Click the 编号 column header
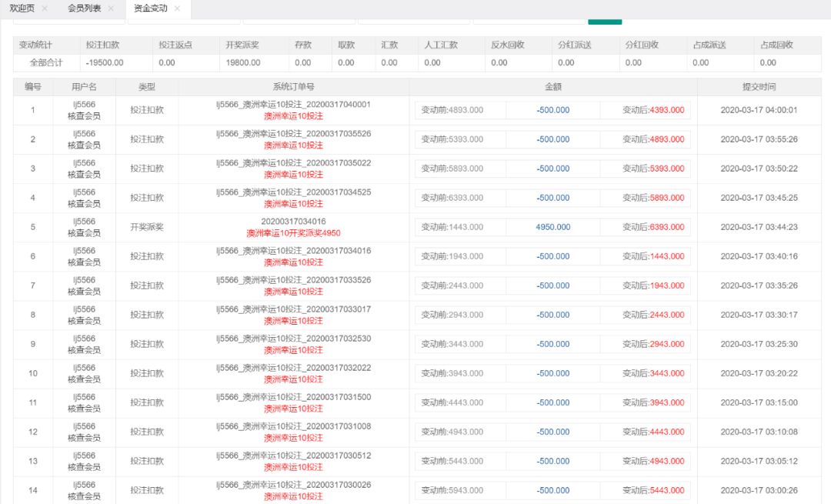The image size is (831, 504). [33, 87]
